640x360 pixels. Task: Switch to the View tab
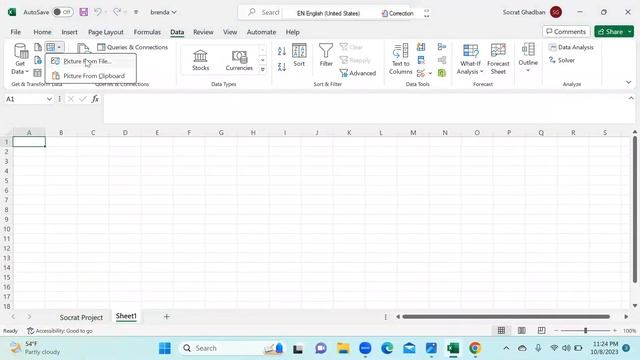pyautogui.click(x=230, y=32)
